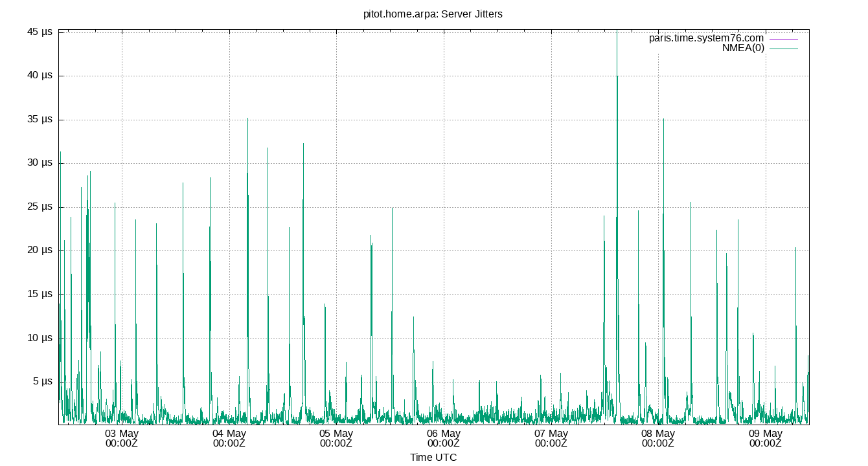This screenshot has width=868, height=466.
Task: Click the '40 µs' y-axis label
Action: pyautogui.click(x=40, y=76)
